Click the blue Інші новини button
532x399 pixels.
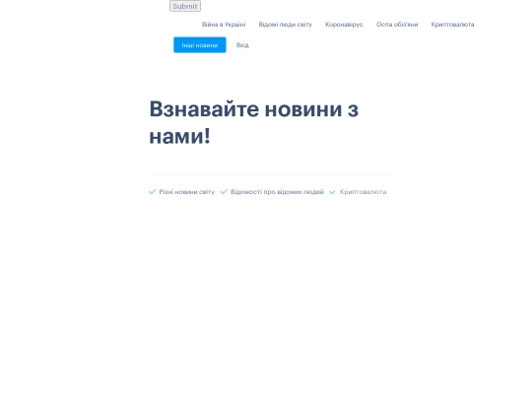[x=200, y=44]
